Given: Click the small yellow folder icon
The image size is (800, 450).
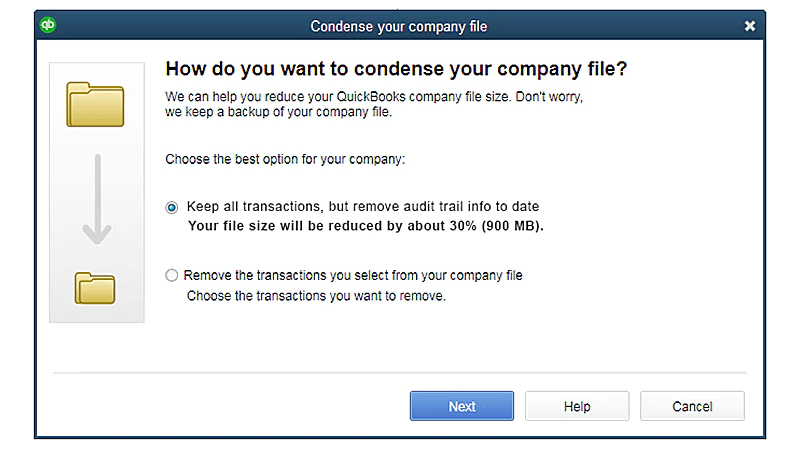Looking at the screenshot, I should point(95,288).
